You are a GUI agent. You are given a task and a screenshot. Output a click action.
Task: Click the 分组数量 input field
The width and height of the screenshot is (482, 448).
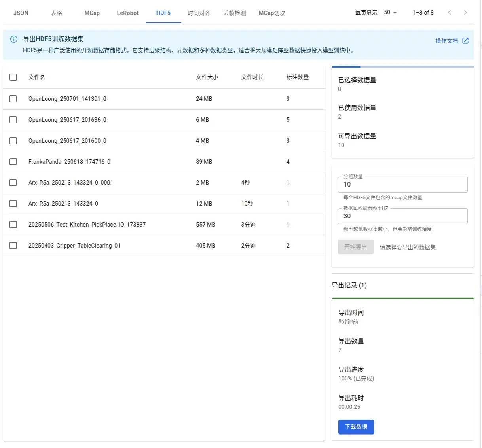coord(402,185)
